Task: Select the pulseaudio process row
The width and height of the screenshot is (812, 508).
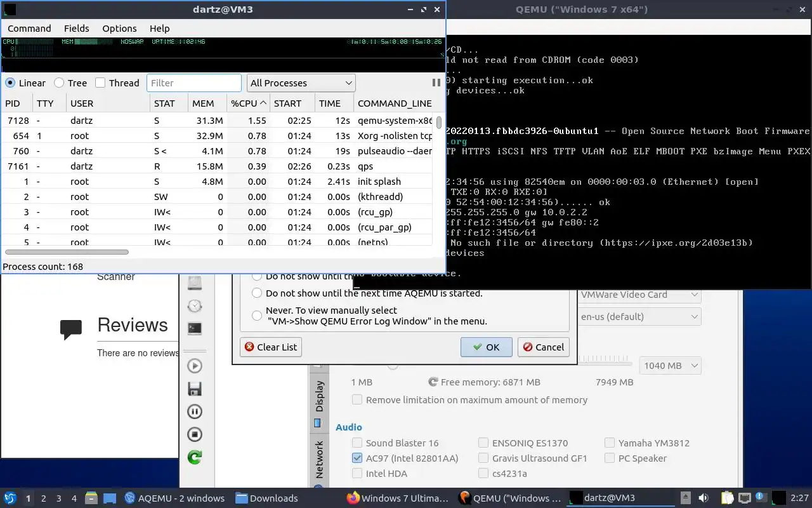Action: click(x=217, y=151)
